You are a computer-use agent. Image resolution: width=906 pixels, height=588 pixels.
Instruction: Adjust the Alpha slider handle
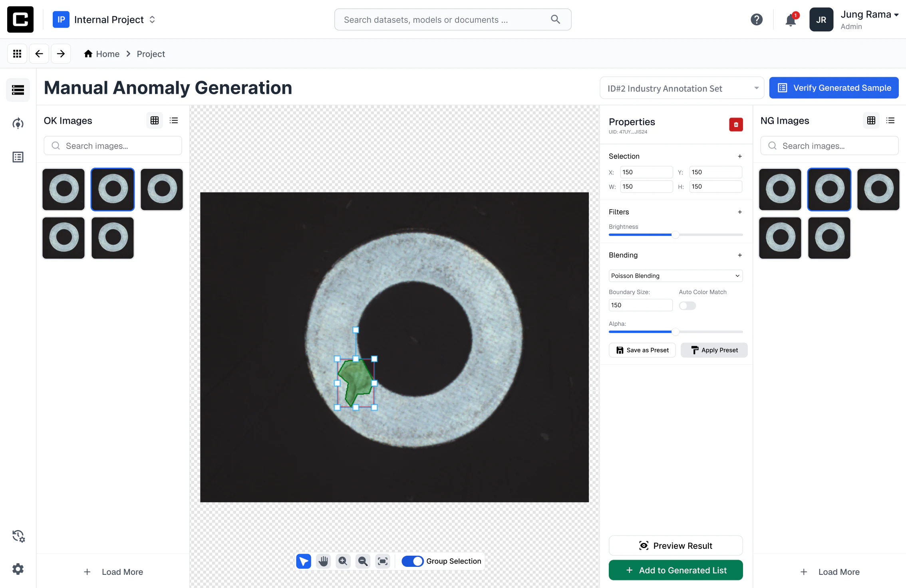pos(675,332)
